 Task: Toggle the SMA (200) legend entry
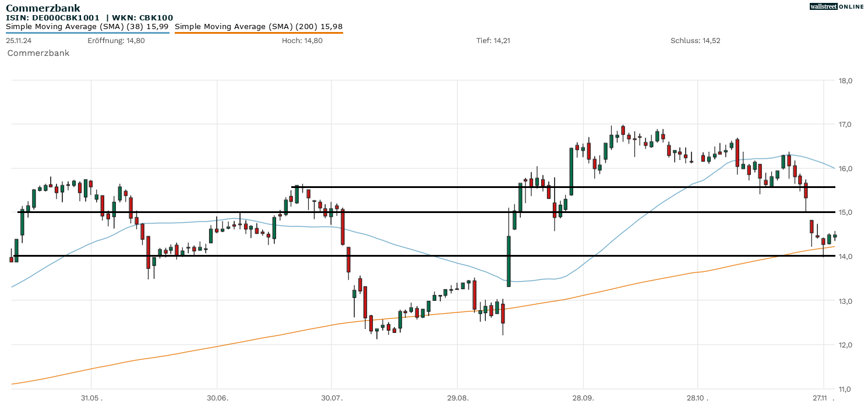click(x=259, y=26)
